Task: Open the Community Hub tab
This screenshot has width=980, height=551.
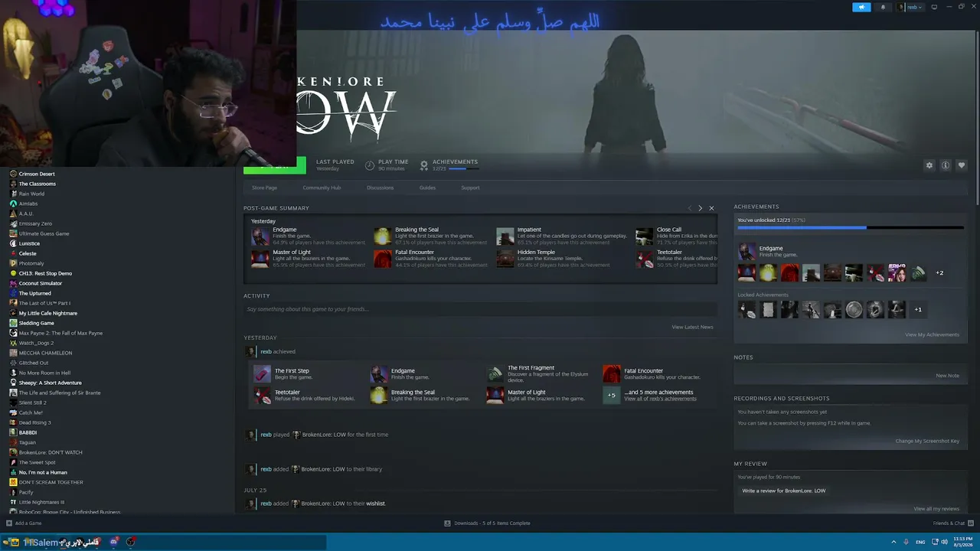Action: (322, 187)
